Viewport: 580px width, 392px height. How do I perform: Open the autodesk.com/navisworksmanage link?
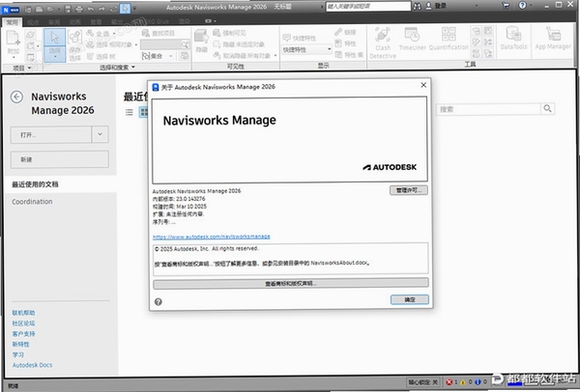(211, 237)
